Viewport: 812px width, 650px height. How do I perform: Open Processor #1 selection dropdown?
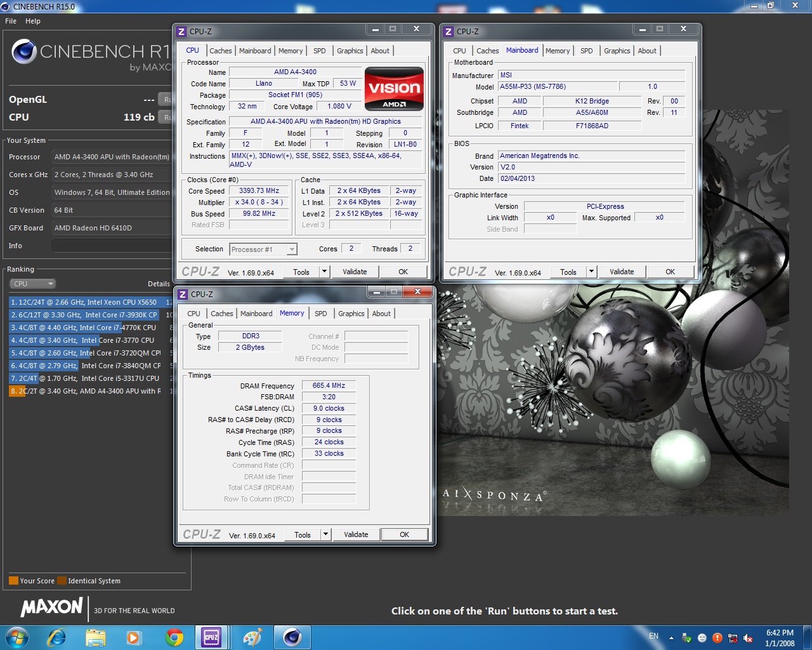(x=263, y=249)
